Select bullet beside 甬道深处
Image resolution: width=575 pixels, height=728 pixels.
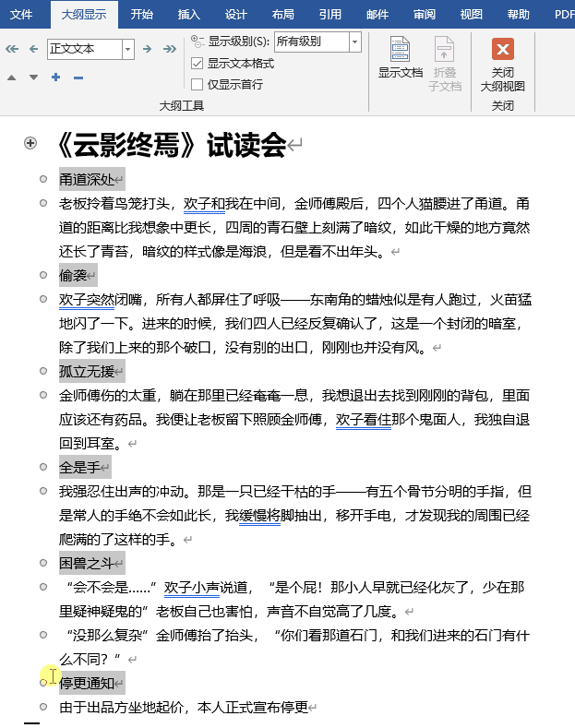click(43, 179)
